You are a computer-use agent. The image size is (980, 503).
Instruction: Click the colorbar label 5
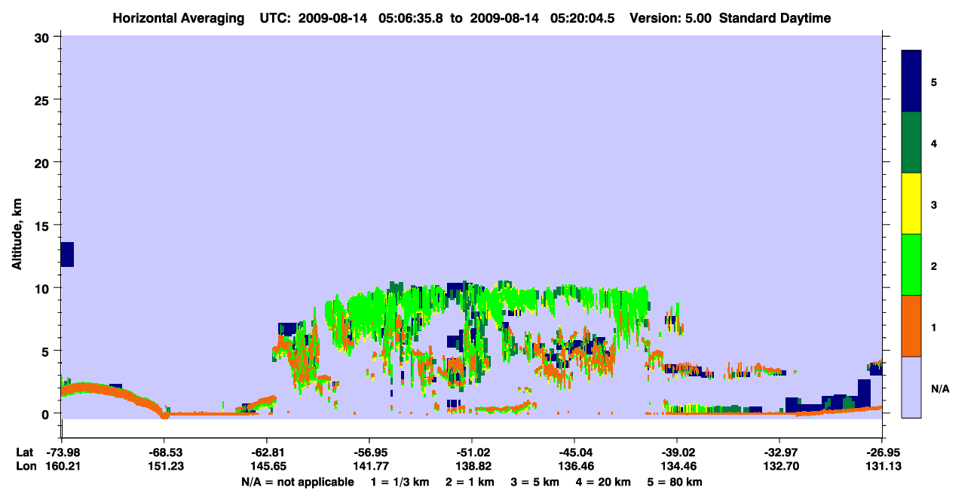click(933, 81)
